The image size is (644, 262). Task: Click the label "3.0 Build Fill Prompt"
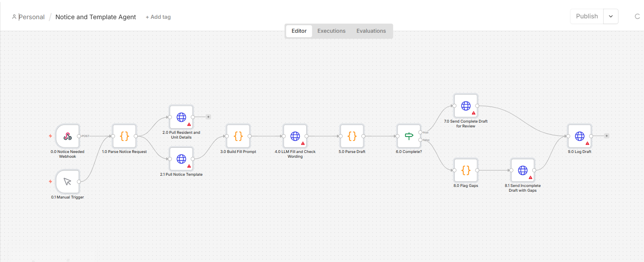pos(238,152)
